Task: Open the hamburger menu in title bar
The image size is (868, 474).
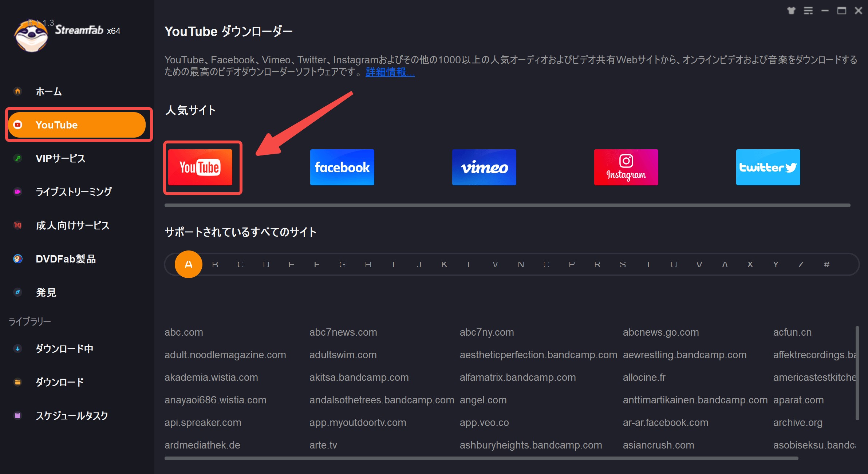Action: (808, 11)
